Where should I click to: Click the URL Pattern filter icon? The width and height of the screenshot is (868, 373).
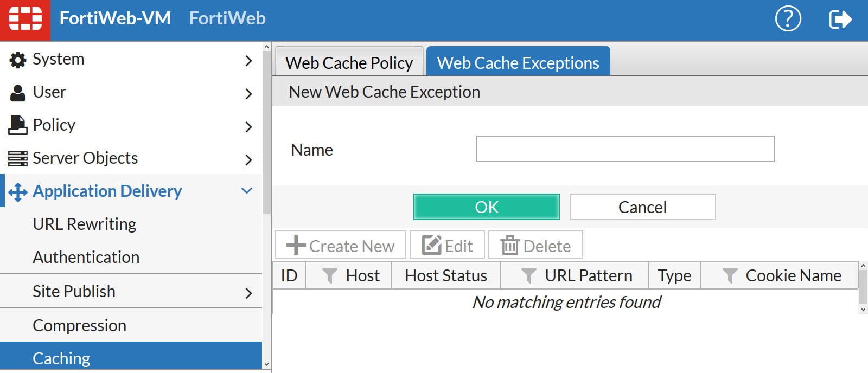[x=528, y=276]
